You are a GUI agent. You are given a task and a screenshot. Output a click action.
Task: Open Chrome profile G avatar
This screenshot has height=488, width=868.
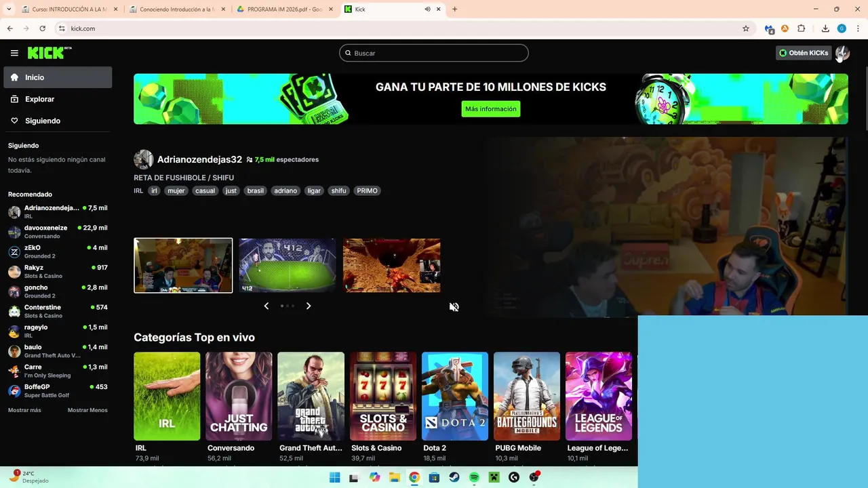pyautogui.click(x=842, y=28)
